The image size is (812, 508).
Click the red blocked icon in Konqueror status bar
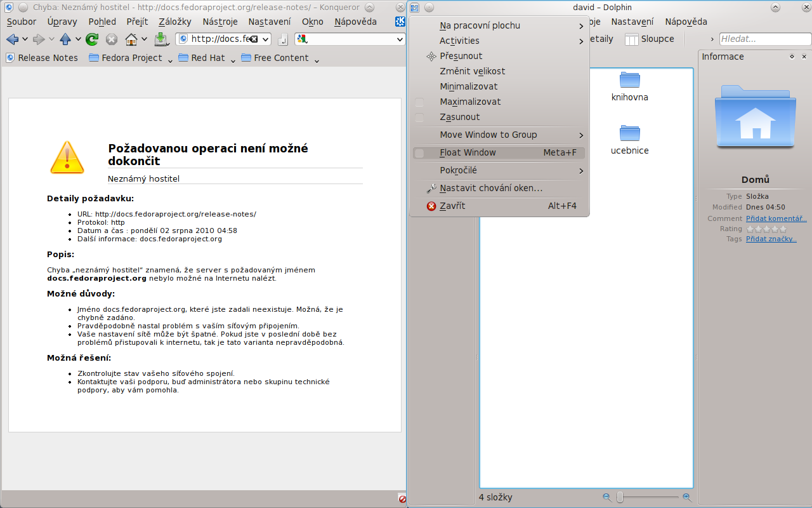[x=402, y=498]
